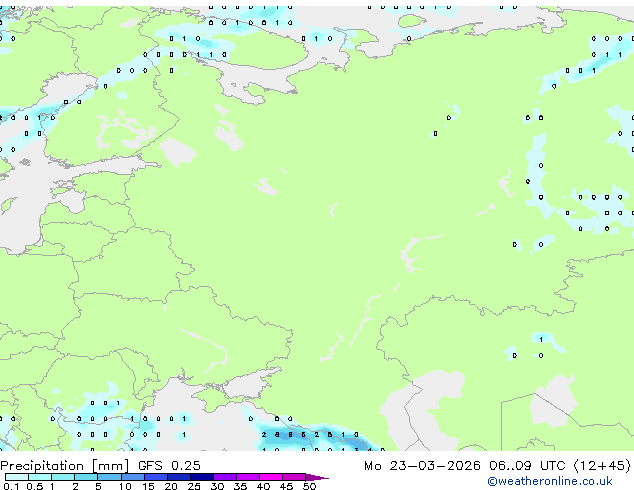Click the 'Mo 23-03-2026' forecast date
The width and height of the screenshot is (634, 490).
click(422, 466)
